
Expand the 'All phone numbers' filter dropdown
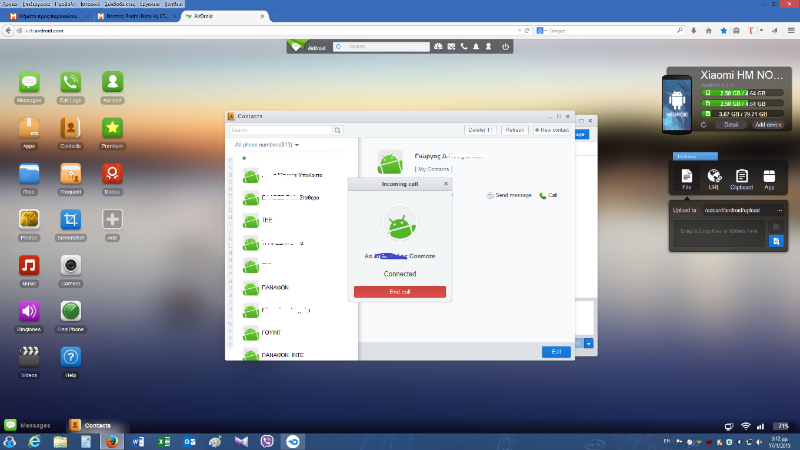(x=266, y=145)
